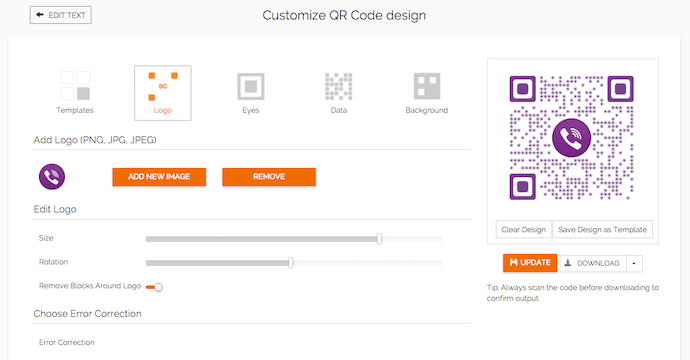Screen dimensions: 690x360
Task: Click the Background blocks icon
Action: (x=427, y=86)
